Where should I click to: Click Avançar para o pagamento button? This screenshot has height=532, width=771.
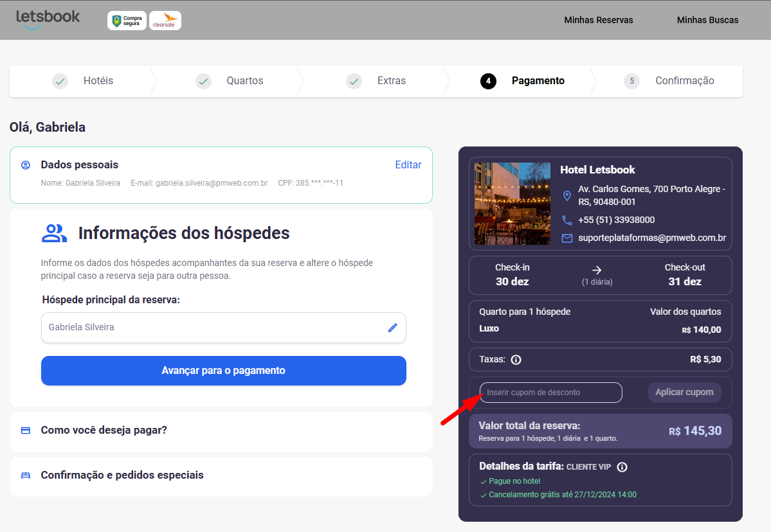coord(224,371)
